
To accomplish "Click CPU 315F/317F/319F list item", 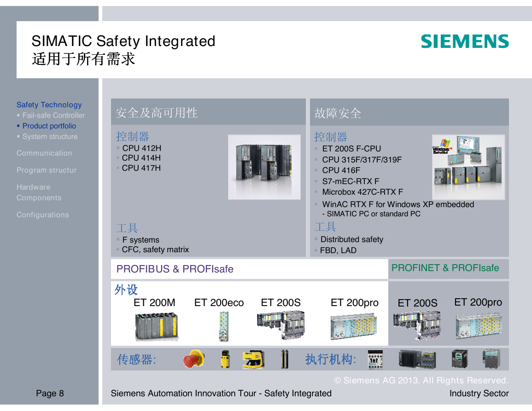I will point(362,160).
